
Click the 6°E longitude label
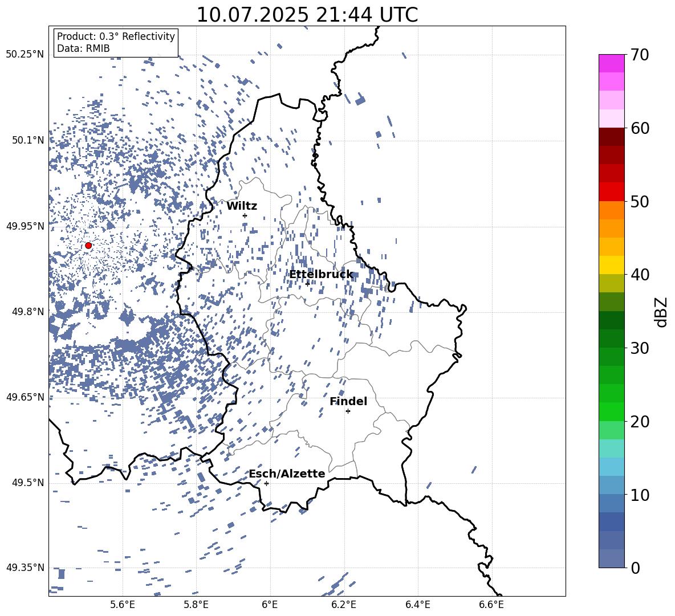point(270,605)
